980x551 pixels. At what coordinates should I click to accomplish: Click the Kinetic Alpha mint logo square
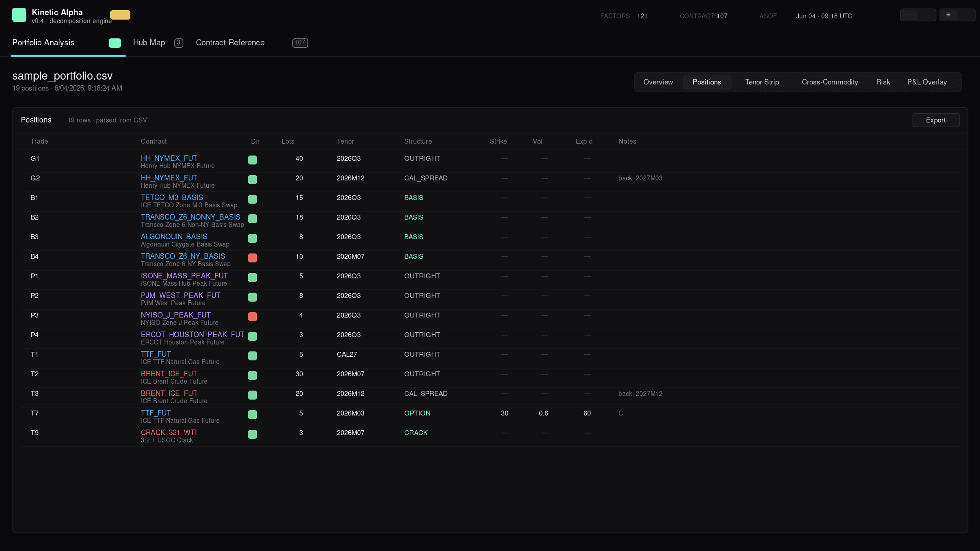pyautogui.click(x=19, y=15)
